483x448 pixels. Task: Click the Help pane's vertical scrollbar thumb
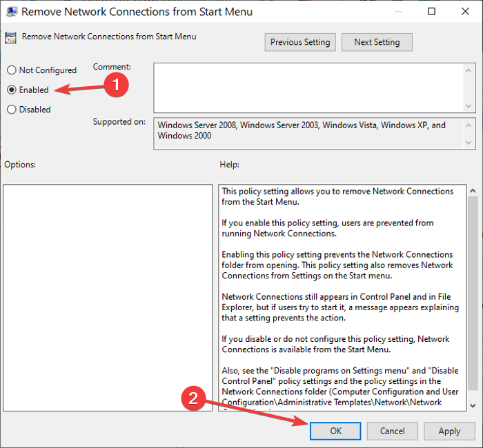click(473, 294)
